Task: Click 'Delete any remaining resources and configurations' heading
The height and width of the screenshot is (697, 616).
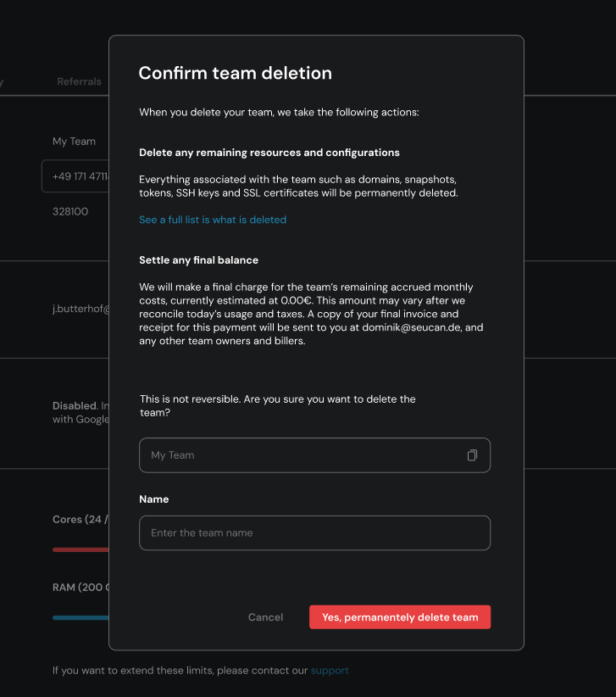Action: 269,153
